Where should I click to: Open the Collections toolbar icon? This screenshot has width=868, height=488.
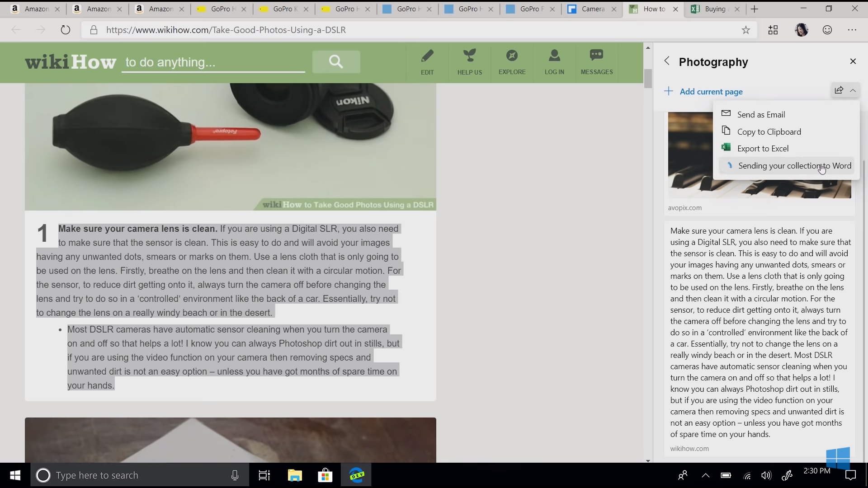[x=773, y=30]
